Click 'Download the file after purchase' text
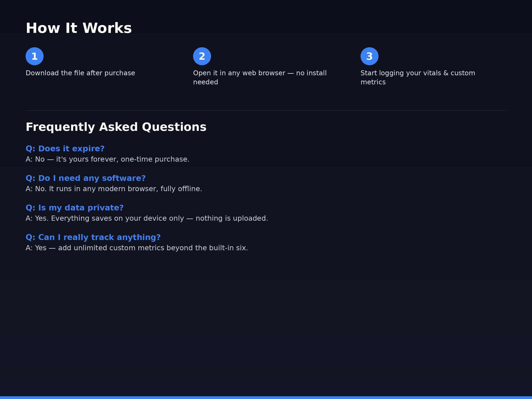532x399 pixels. point(80,73)
